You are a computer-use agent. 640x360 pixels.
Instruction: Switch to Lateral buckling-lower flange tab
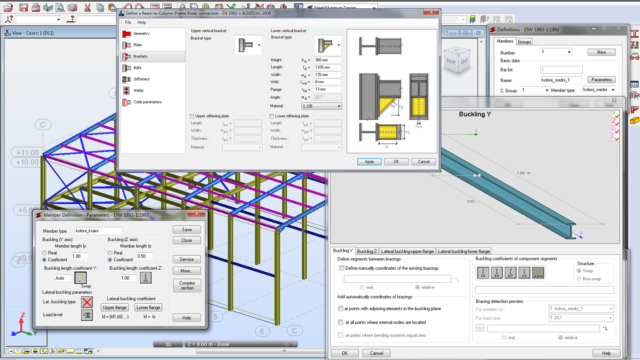point(464,251)
